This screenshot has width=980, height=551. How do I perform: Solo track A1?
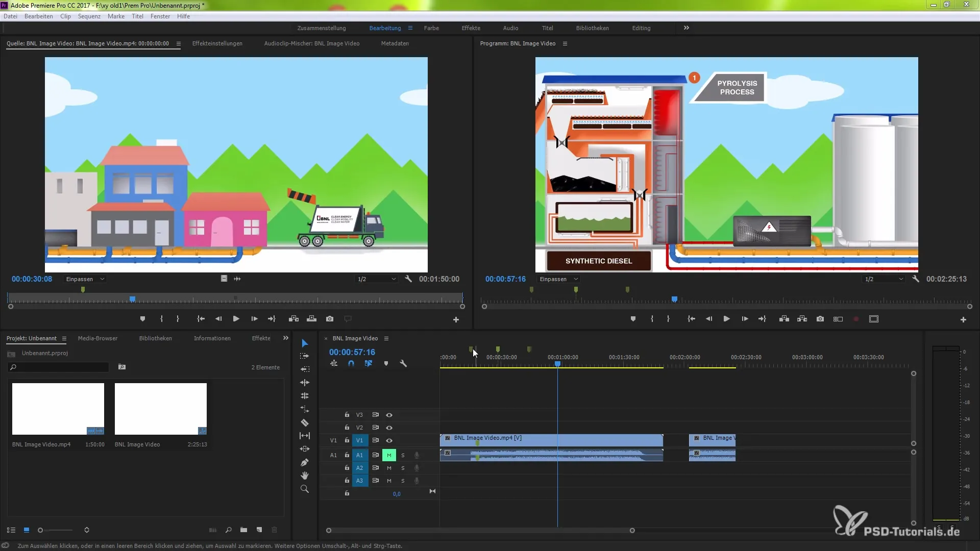(x=403, y=455)
